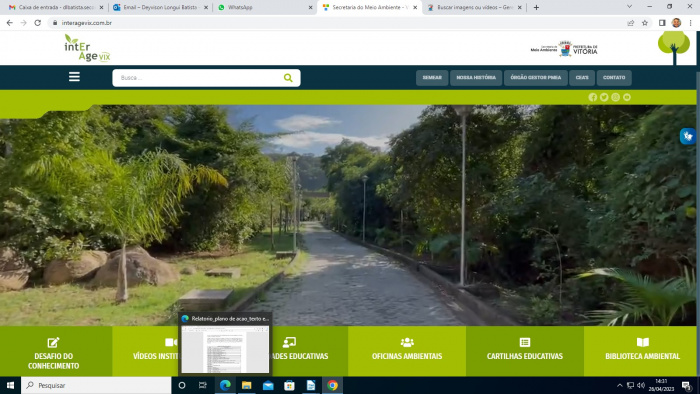Screen dimensions: 700x394
Task: Click the green search magnifier icon
Action: point(288,78)
